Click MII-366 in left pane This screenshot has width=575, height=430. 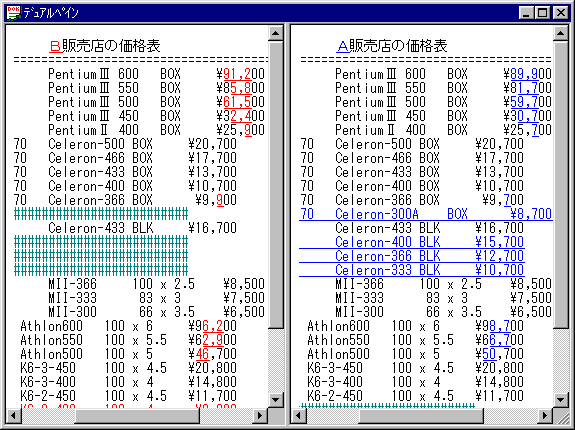(73, 284)
